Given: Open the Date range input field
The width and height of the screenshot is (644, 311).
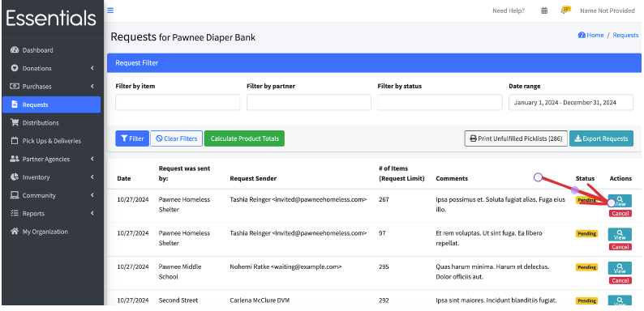Looking at the screenshot, I should click(571, 102).
